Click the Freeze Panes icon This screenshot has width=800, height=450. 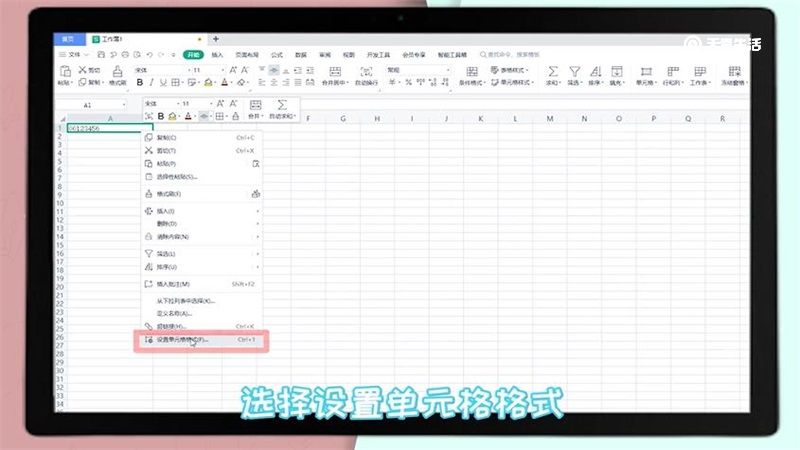(734, 71)
